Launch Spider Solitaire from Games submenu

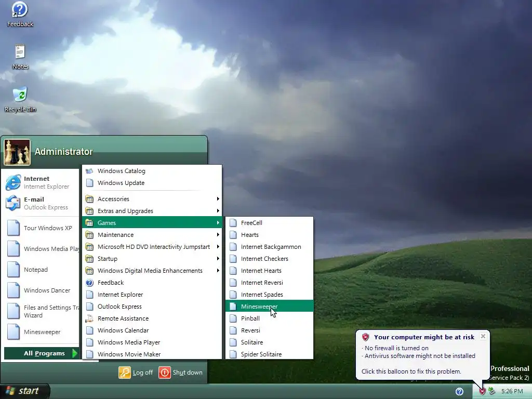[x=270, y=354]
